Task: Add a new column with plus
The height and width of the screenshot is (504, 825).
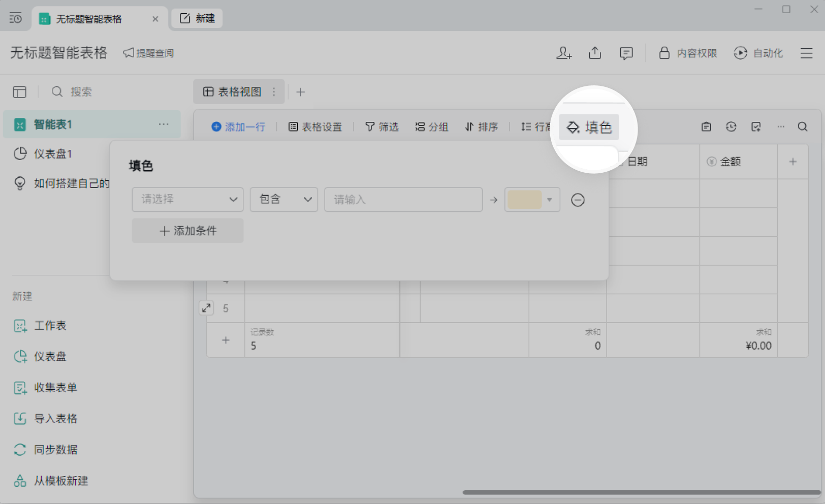Action: [x=792, y=162]
